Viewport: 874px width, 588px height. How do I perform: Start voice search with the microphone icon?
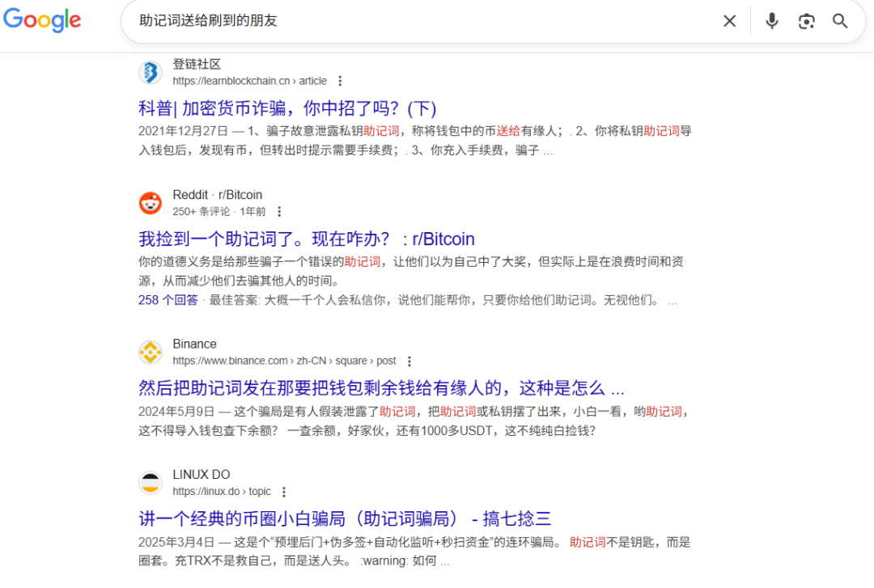pyautogui.click(x=771, y=21)
